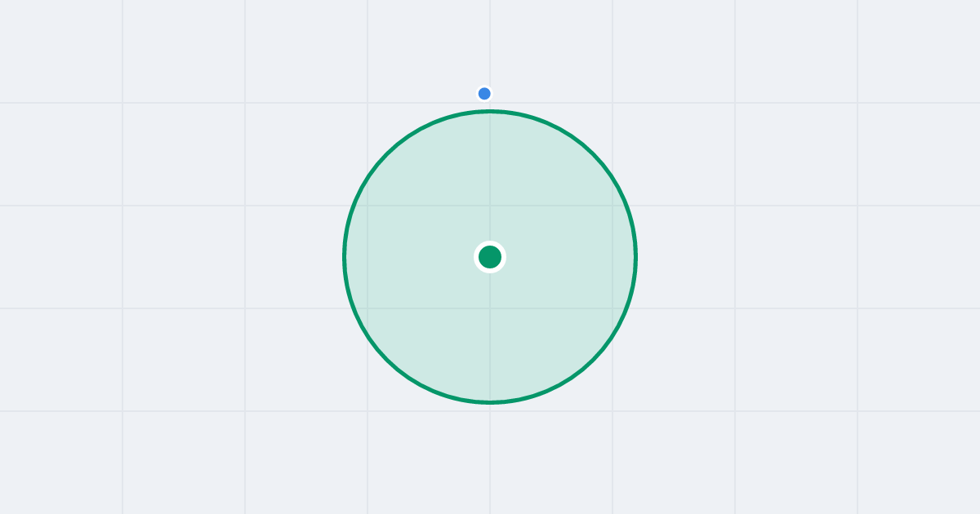The height and width of the screenshot is (514, 980).
Task: Click the empty grid cell in top-left canvas corner
Action: pos(61,51)
